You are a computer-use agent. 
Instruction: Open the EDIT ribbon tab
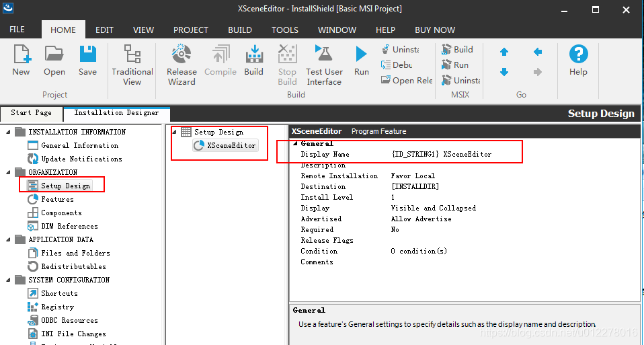pyautogui.click(x=104, y=30)
